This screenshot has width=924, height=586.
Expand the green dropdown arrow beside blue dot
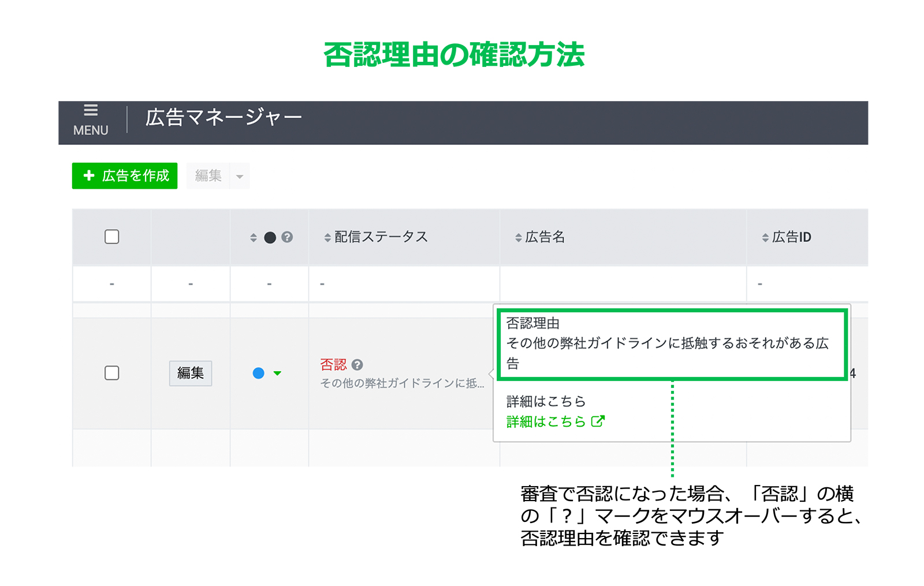coord(277,374)
